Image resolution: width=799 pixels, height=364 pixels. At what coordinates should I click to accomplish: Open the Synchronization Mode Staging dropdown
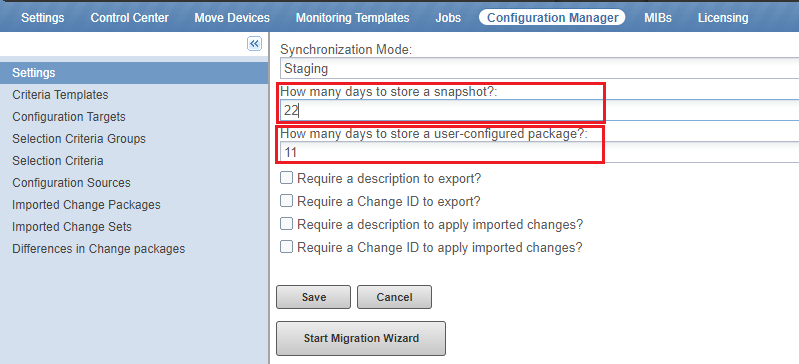pyautogui.click(x=539, y=68)
